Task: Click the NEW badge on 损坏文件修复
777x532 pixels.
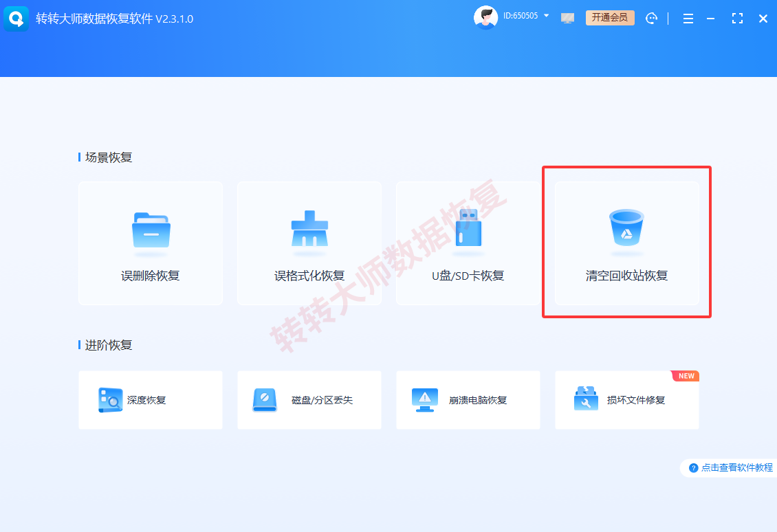Action: 686,376
